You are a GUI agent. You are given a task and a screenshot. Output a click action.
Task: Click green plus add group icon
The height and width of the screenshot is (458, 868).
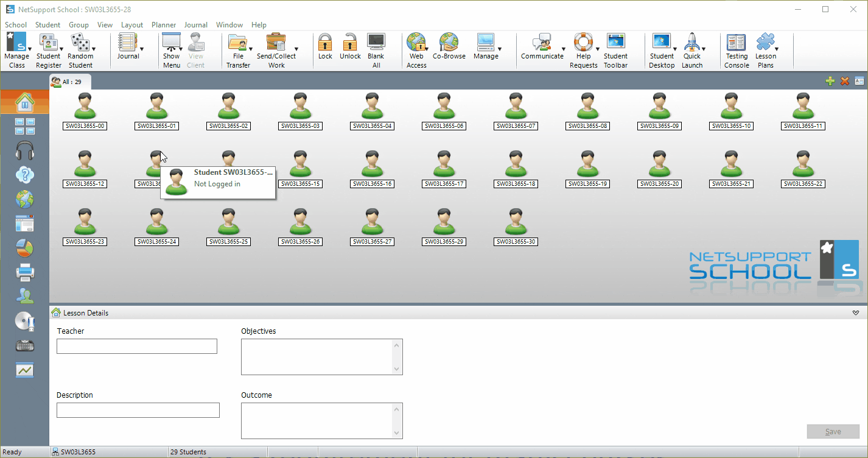(830, 81)
